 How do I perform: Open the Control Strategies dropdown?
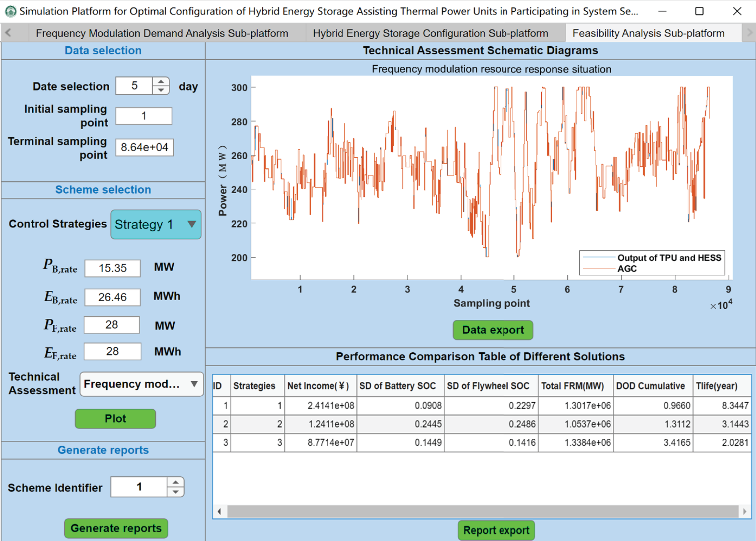pyautogui.click(x=156, y=224)
